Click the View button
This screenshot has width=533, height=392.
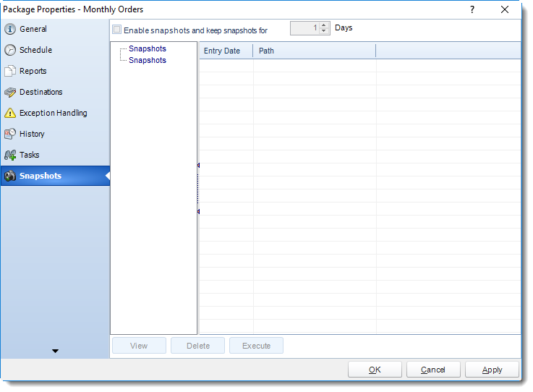(139, 346)
